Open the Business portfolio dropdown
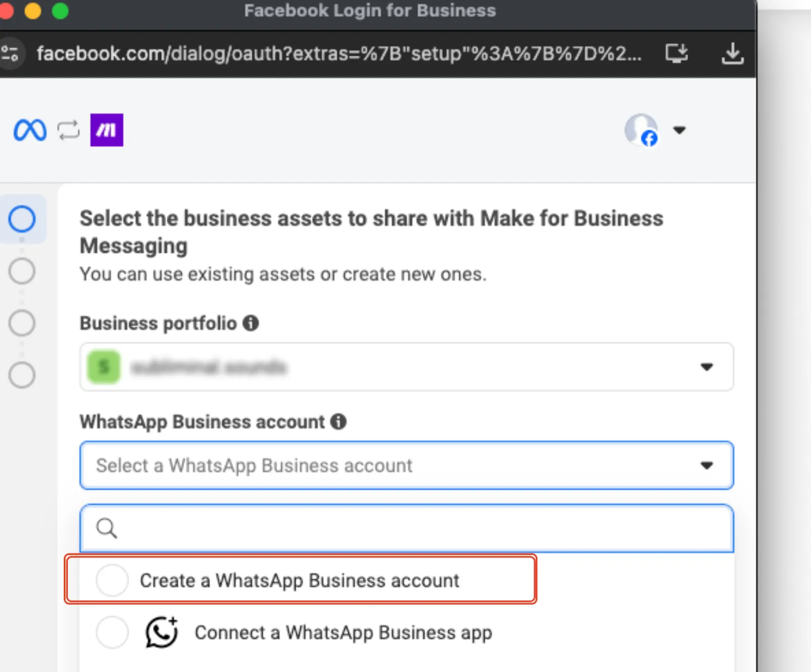The width and height of the screenshot is (811, 672). (x=407, y=366)
